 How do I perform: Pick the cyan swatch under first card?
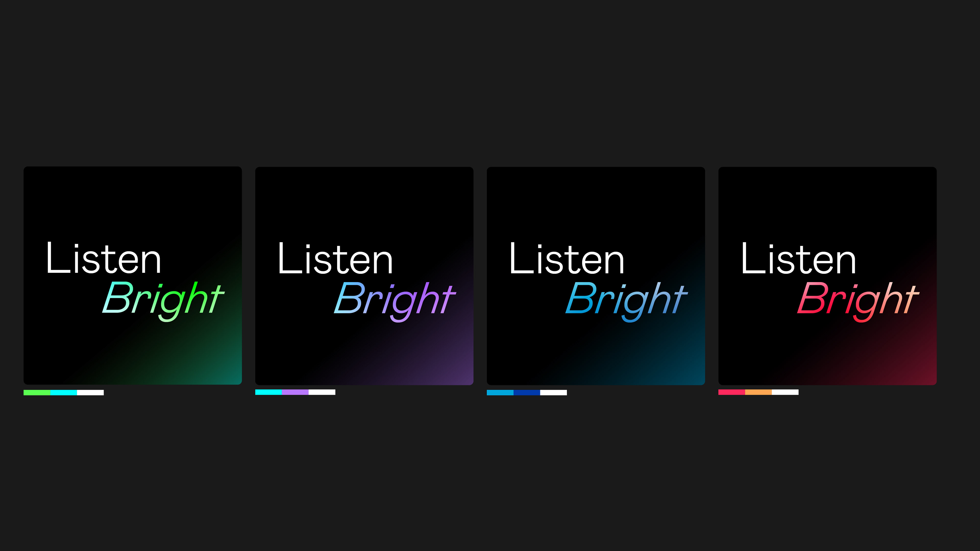pyautogui.click(x=64, y=392)
